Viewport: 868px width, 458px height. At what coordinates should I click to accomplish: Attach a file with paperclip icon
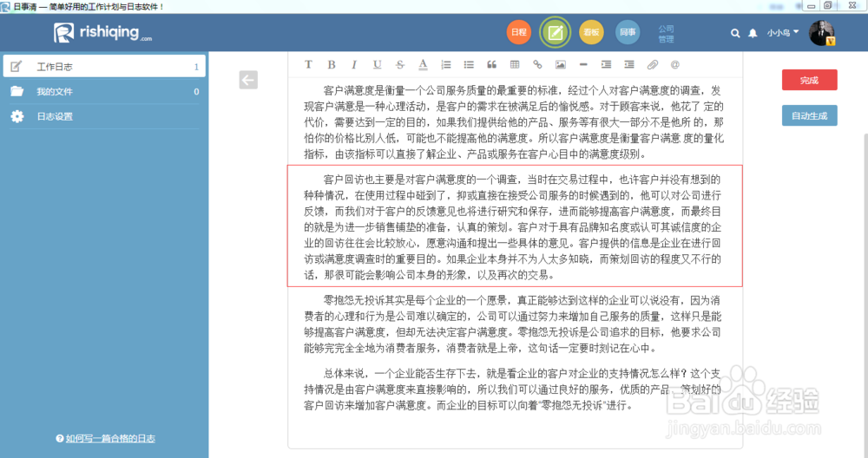click(653, 65)
